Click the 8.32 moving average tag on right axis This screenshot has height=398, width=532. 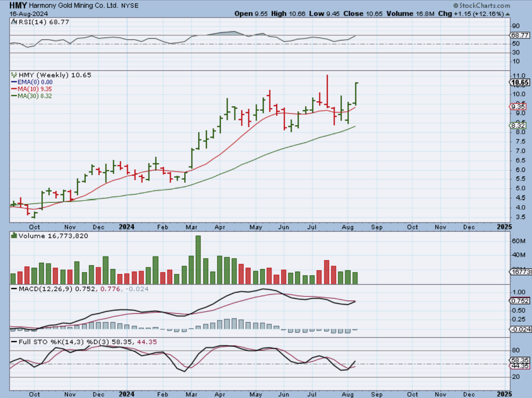(517, 126)
